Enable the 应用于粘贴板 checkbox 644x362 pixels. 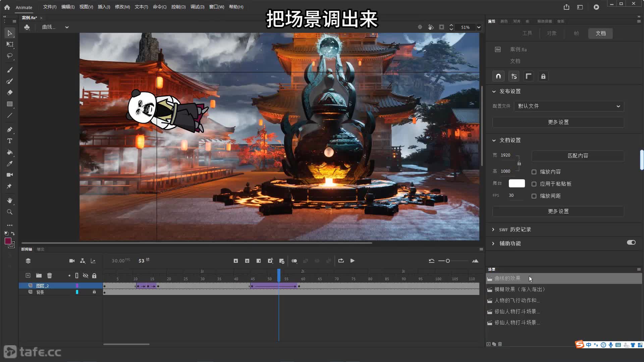534,184
